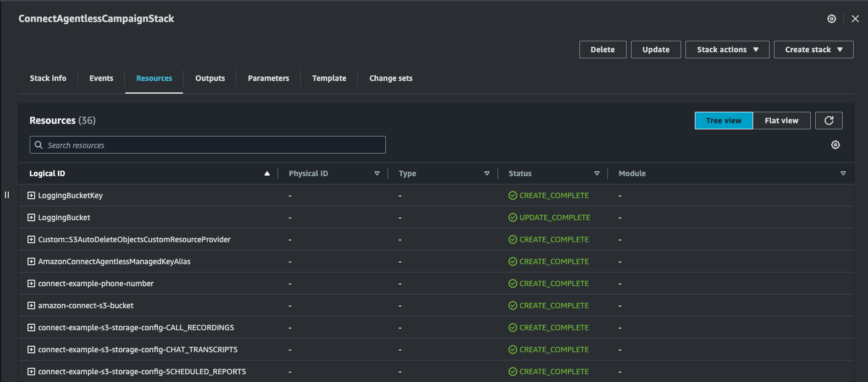Click the Update stack button
Viewport: 868px width, 382px height.
click(656, 50)
